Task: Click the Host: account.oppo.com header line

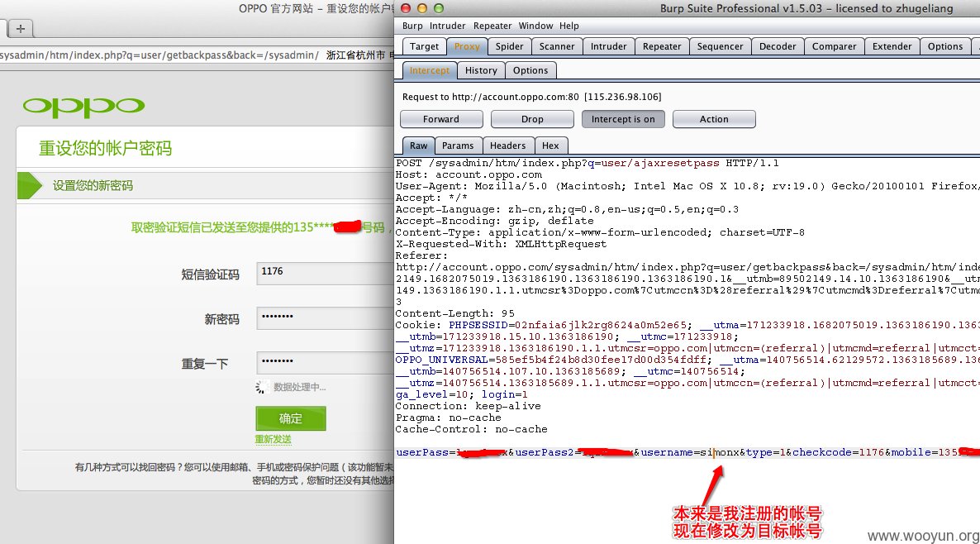Action: point(469,174)
